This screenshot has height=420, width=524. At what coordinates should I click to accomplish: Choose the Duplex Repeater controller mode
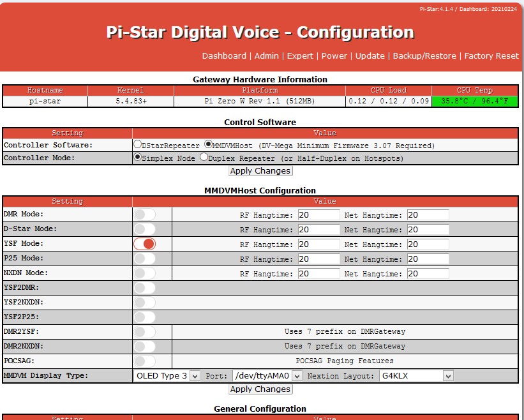pyautogui.click(x=204, y=157)
